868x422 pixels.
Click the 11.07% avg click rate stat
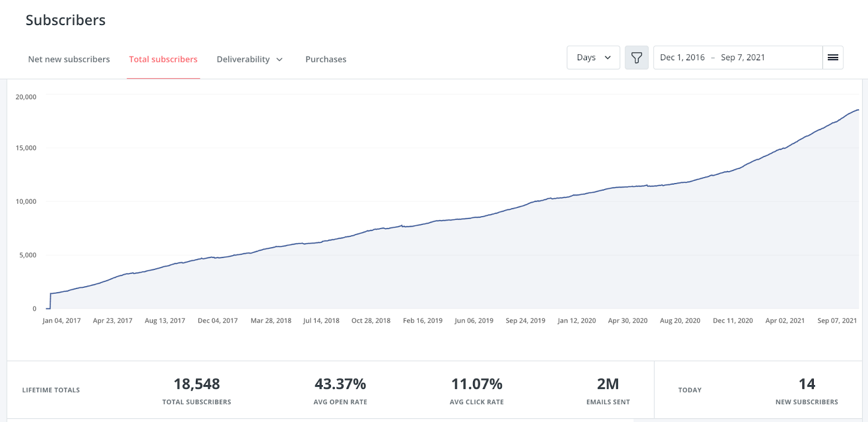pyautogui.click(x=477, y=384)
